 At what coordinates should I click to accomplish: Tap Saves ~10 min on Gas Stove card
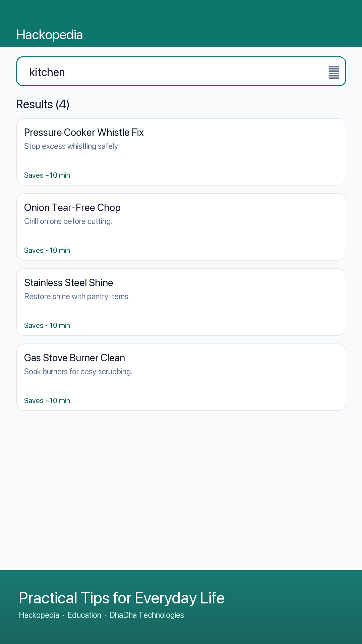47,400
